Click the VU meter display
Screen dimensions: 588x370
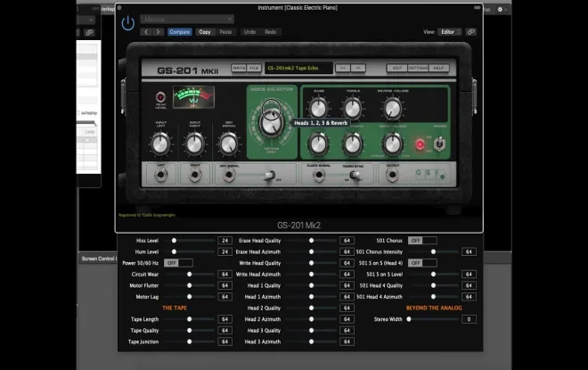pyautogui.click(x=193, y=97)
